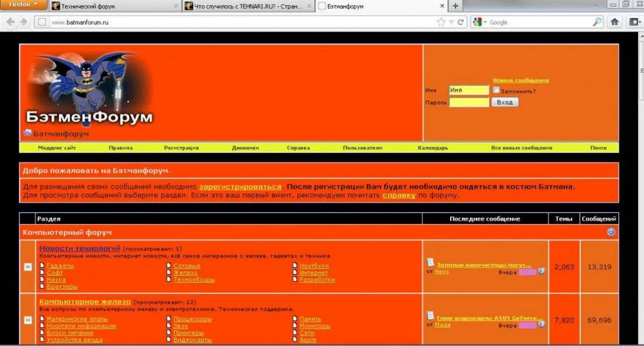Open the Батманфорум breadcrumb link
This screenshot has width=644, height=346.
coord(61,133)
